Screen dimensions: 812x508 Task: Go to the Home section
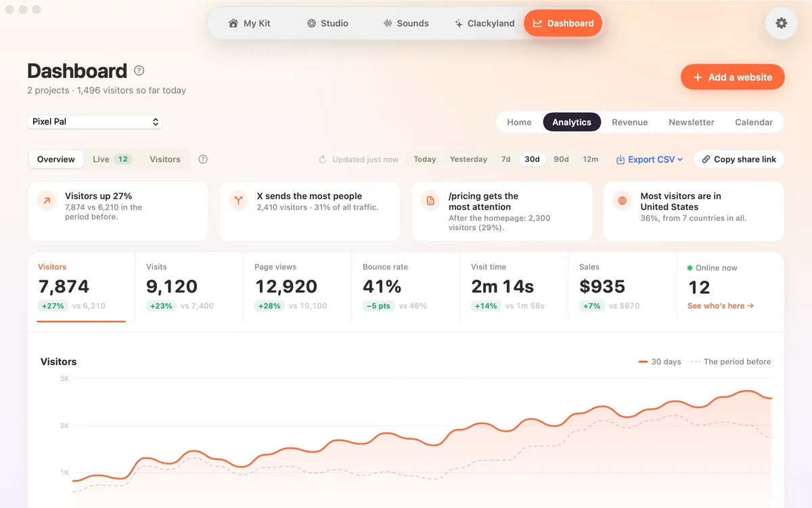pos(519,122)
